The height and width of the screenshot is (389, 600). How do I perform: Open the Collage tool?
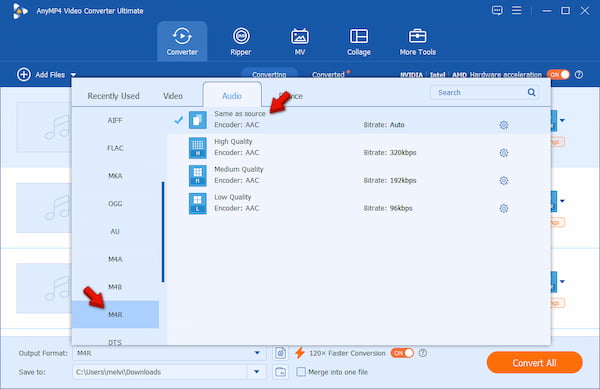pyautogui.click(x=359, y=41)
